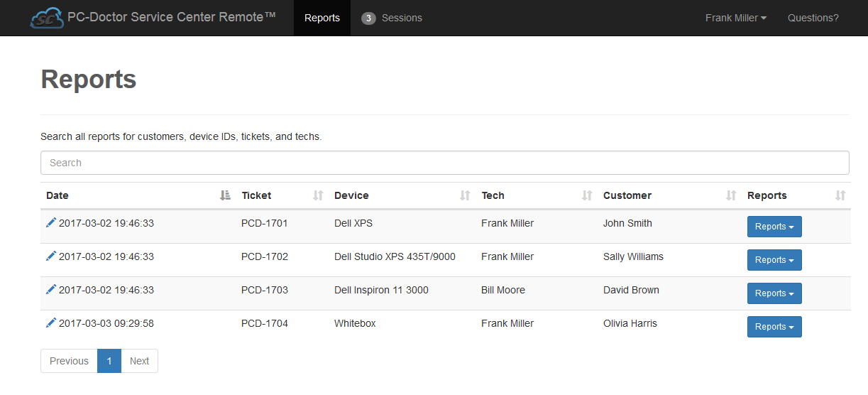Click ticket cell PCD-1703

pos(265,290)
